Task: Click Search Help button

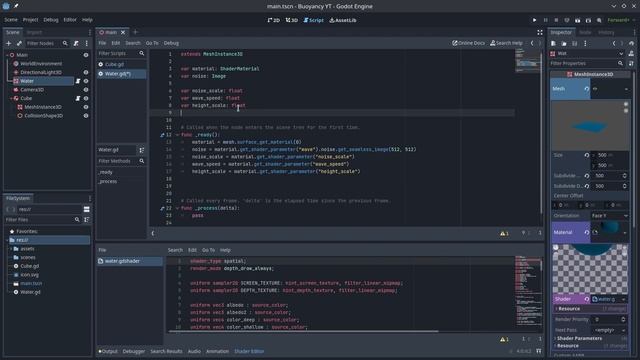Action: (506, 43)
